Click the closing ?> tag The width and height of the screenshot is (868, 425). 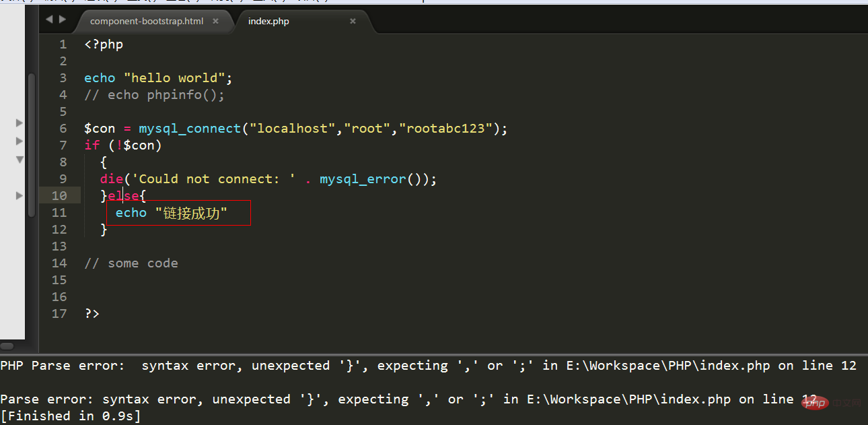coord(92,314)
